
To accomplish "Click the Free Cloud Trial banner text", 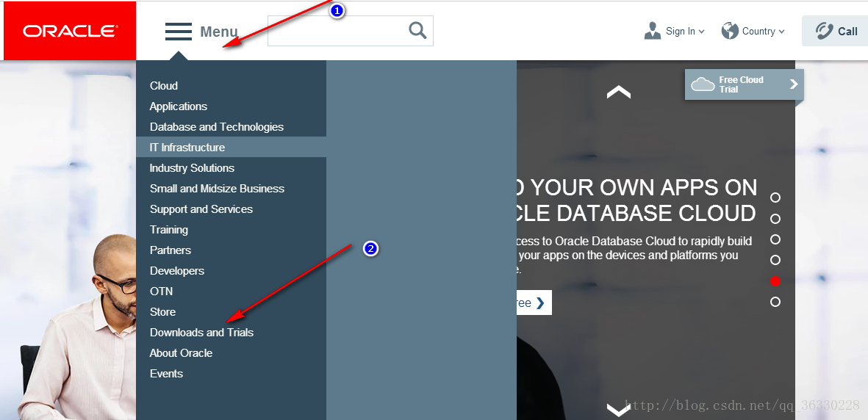I will 742,84.
